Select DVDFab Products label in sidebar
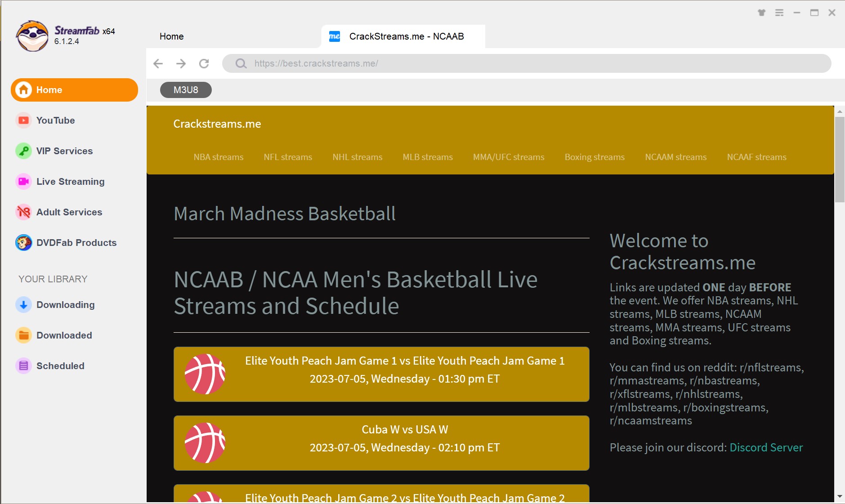The width and height of the screenshot is (845, 504). click(76, 243)
